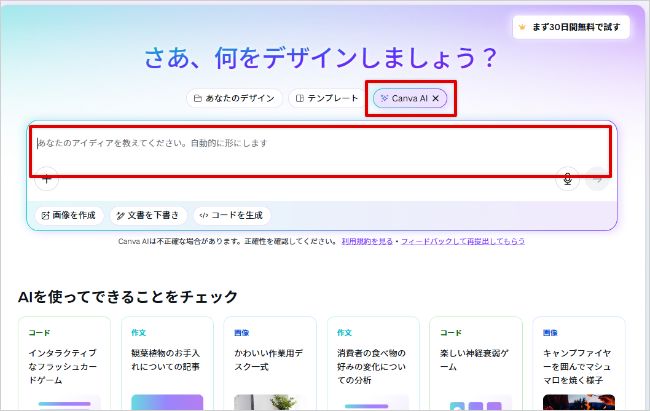Select the Canva AI tab
The image size is (650, 411).
[x=410, y=98]
